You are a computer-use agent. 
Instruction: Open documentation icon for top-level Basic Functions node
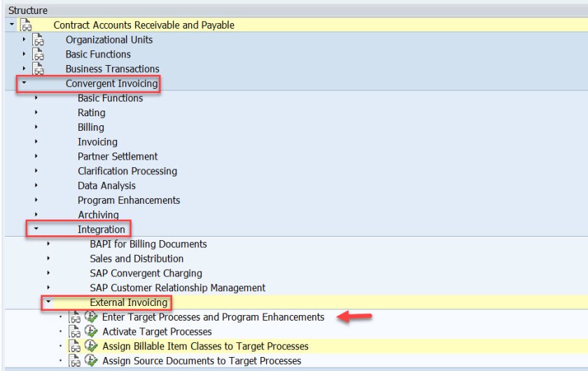click(x=38, y=55)
